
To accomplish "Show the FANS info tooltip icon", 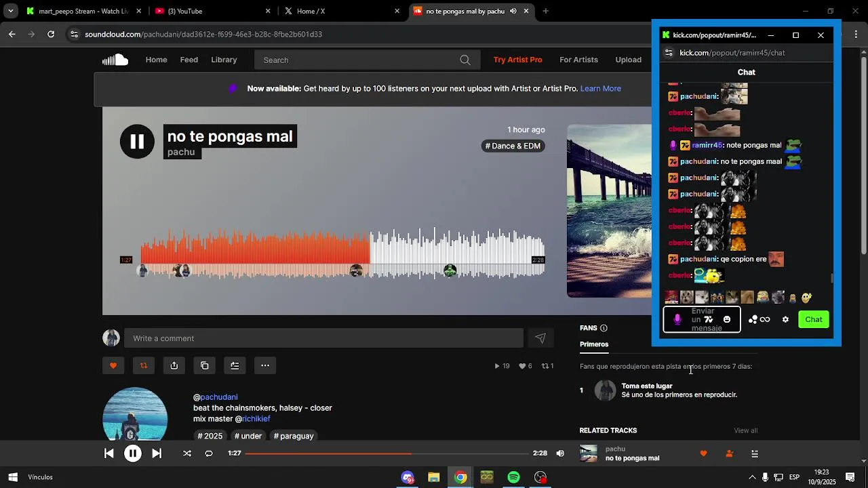I will (x=604, y=328).
